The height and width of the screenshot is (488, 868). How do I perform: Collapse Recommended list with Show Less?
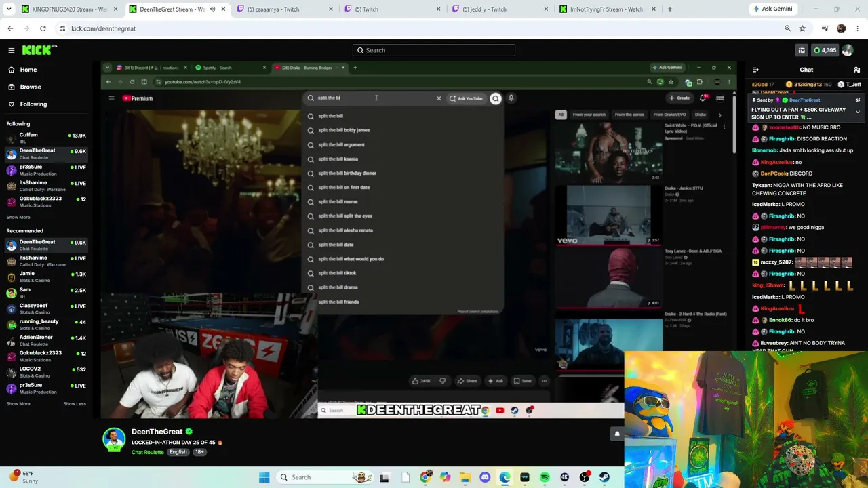[x=75, y=404]
